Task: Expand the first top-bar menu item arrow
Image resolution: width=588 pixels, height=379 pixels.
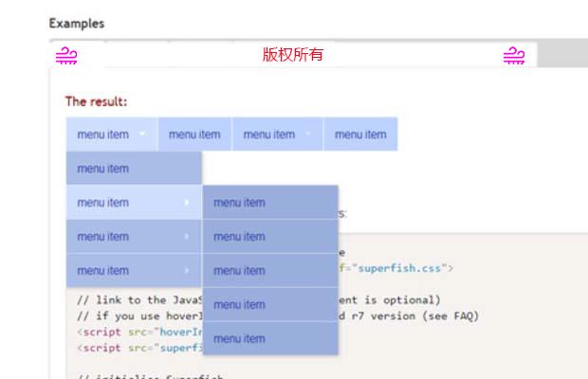Action: pos(142,135)
